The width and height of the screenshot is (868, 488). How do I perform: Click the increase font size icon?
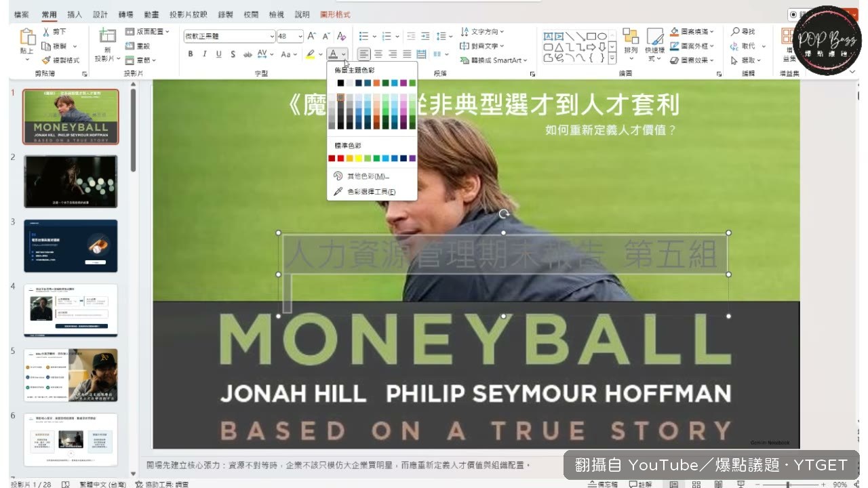pos(312,36)
